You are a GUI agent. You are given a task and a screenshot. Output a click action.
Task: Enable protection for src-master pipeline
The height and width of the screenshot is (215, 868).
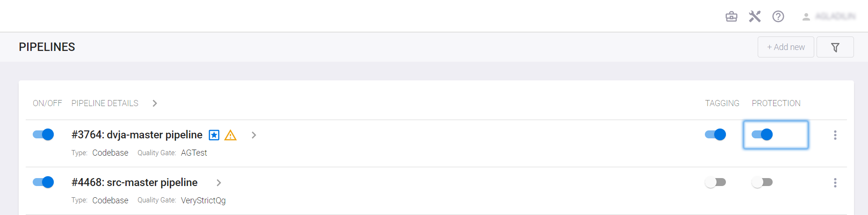(762, 182)
